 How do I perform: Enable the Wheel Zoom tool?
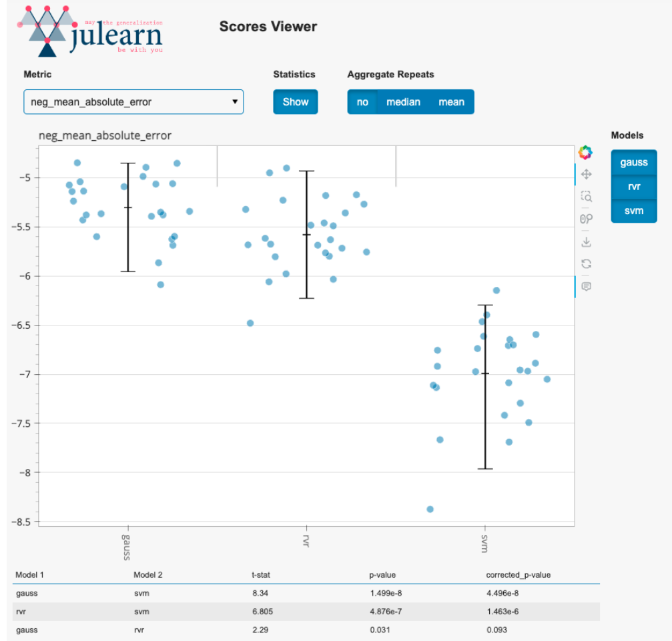click(586, 219)
